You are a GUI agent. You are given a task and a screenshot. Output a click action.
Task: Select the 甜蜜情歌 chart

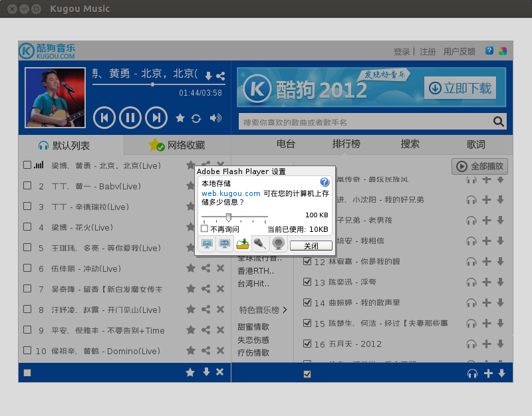[x=253, y=327]
